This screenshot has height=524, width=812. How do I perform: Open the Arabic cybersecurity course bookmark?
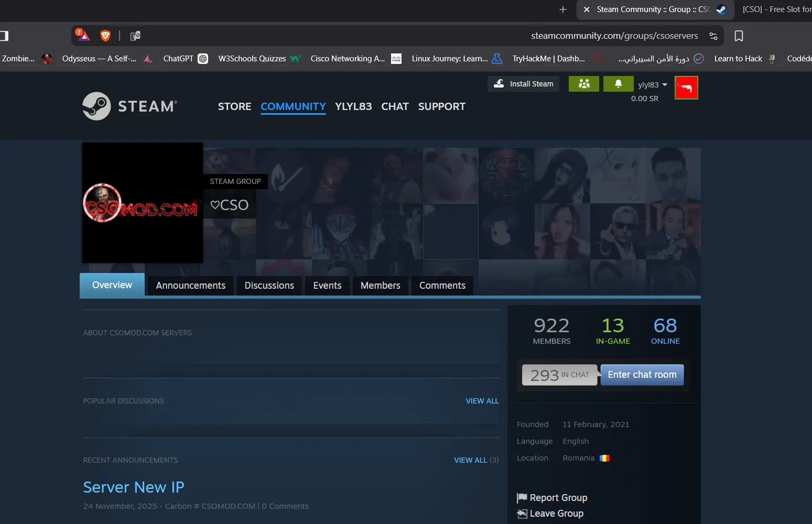click(x=661, y=59)
